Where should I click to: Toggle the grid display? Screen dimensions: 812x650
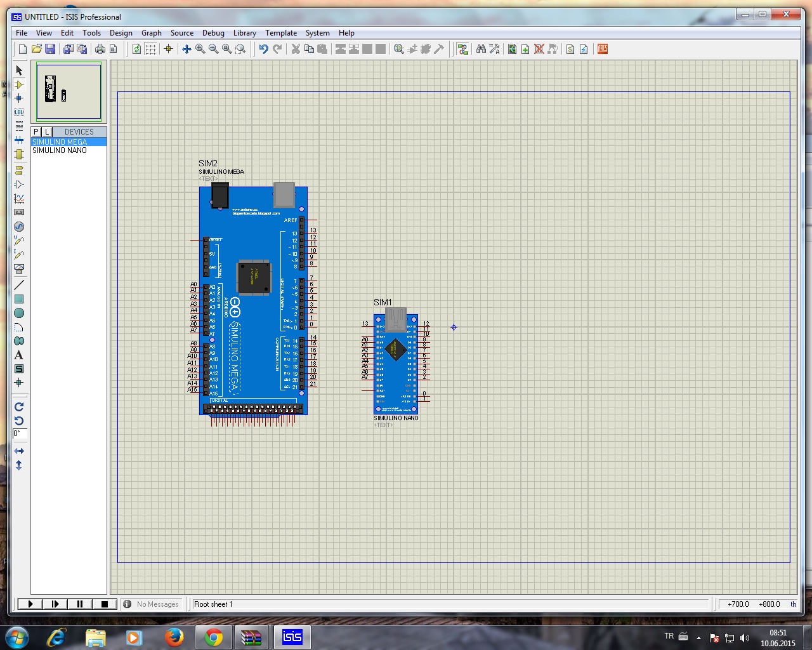(x=150, y=49)
